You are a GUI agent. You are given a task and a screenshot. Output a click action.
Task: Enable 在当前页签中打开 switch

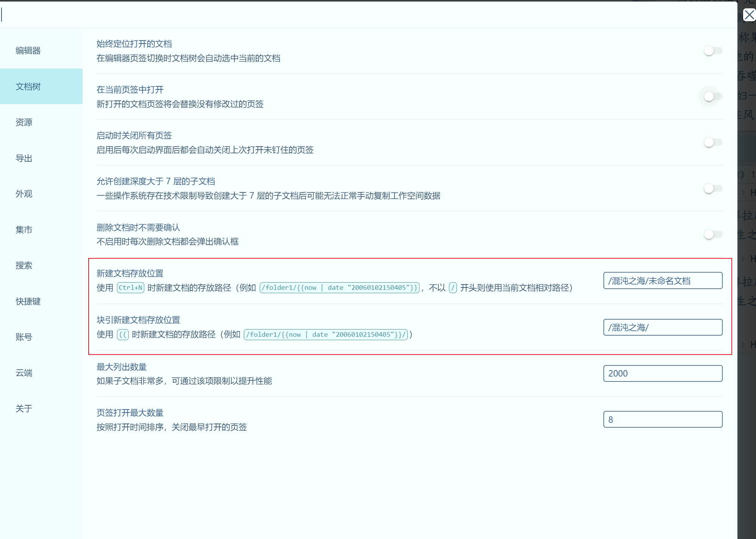click(x=713, y=97)
